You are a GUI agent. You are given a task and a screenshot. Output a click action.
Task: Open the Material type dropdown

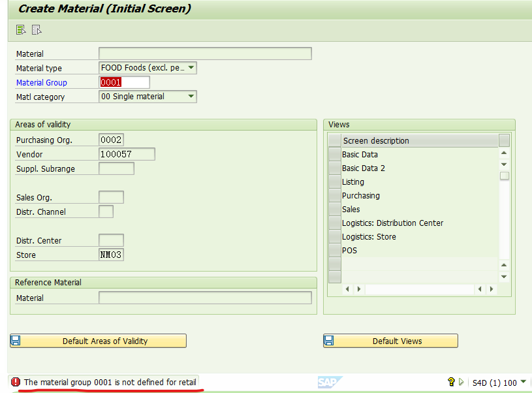tap(191, 67)
